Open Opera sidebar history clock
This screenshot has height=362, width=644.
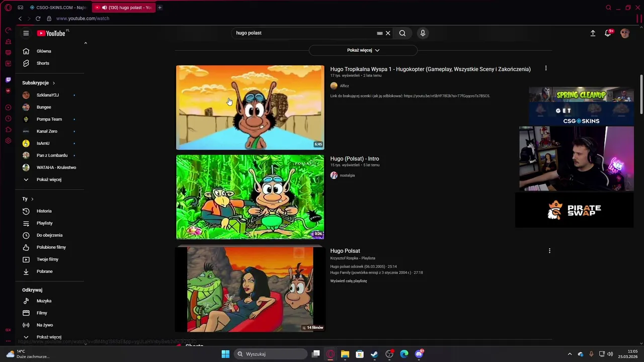point(8,118)
